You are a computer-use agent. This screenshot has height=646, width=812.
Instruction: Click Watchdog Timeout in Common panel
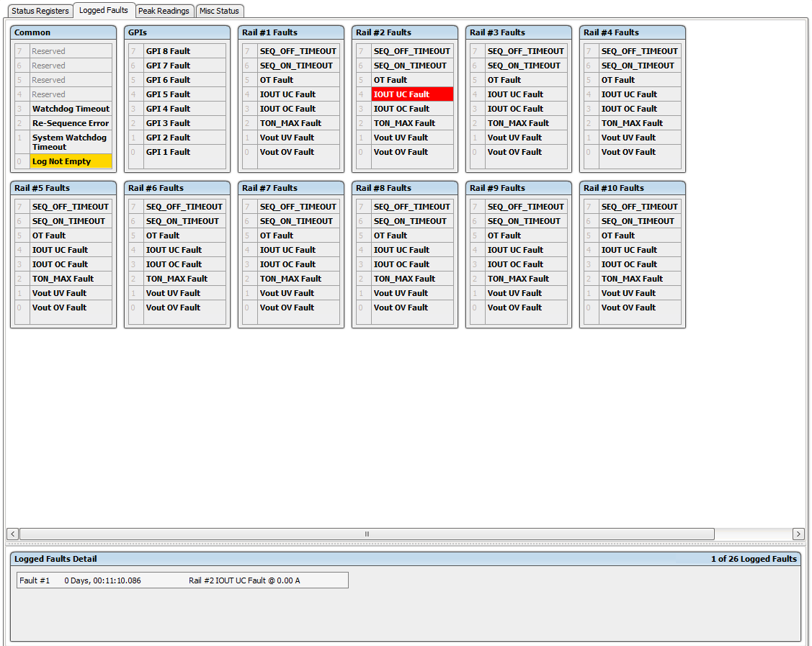71,109
